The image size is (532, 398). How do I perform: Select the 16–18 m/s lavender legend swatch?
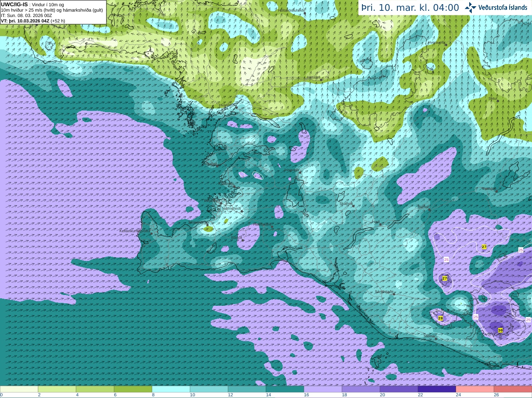point(323,389)
